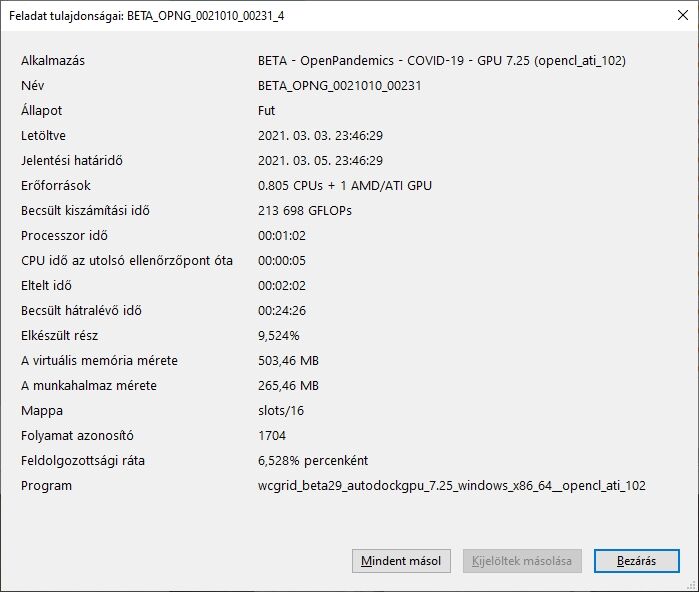The width and height of the screenshot is (699, 592).
Task: Select the Becsült kiszámítási idő label
Action: pos(85,210)
